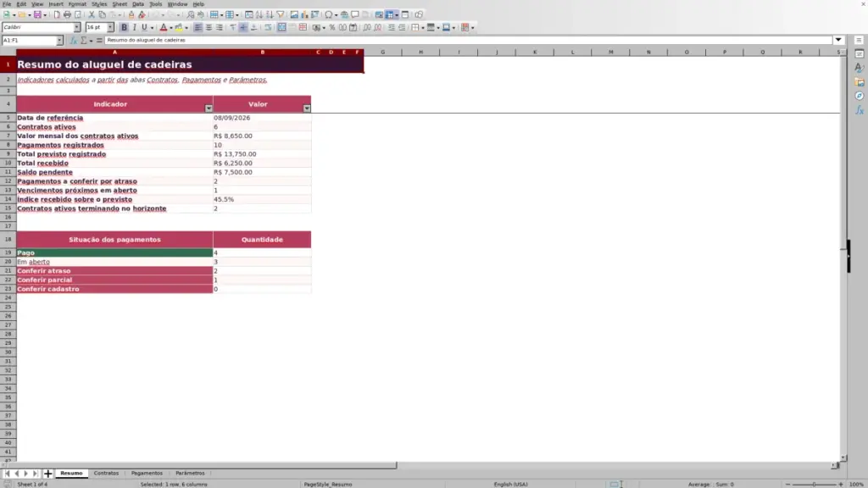Toggle the AutoFilter funnel button
Image resolution: width=868 pixels, height=488 pixels.
pos(281,14)
